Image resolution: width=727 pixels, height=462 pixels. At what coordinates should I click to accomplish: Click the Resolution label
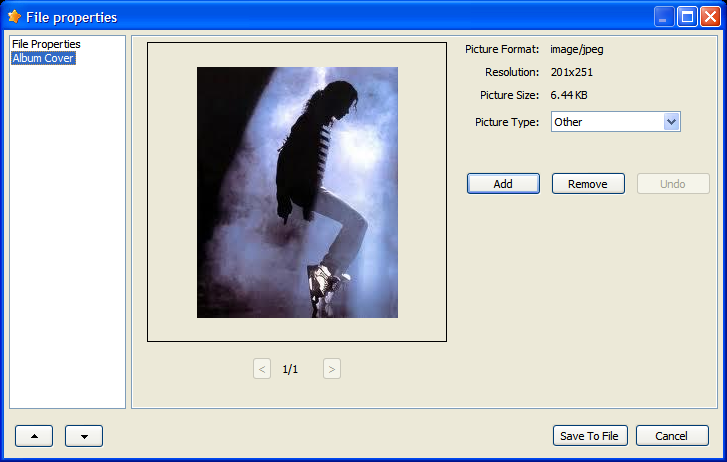click(x=512, y=72)
